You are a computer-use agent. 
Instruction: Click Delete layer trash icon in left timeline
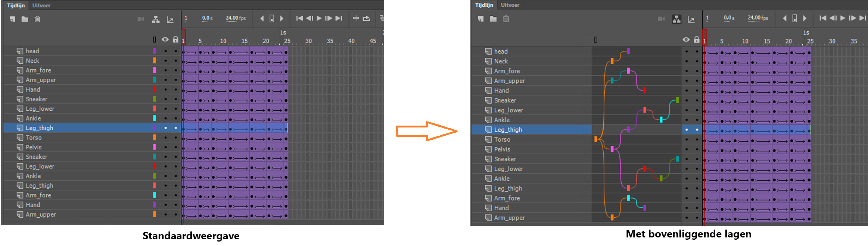pyautogui.click(x=37, y=19)
